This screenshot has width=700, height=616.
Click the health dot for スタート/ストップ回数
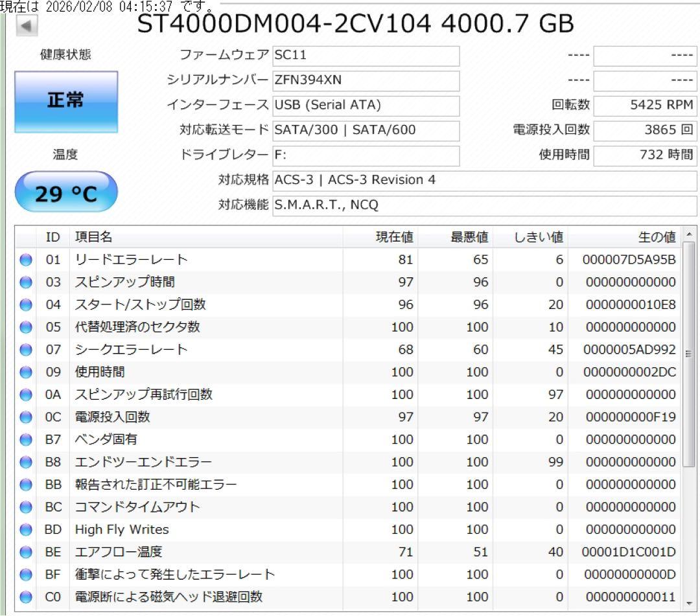25,304
